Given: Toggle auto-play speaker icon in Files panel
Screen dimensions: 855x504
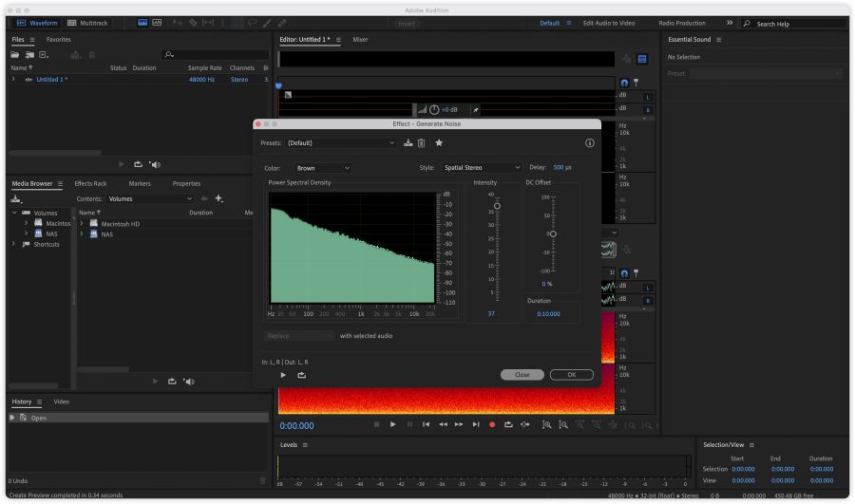Looking at the screenshot, I should [156, 164].
